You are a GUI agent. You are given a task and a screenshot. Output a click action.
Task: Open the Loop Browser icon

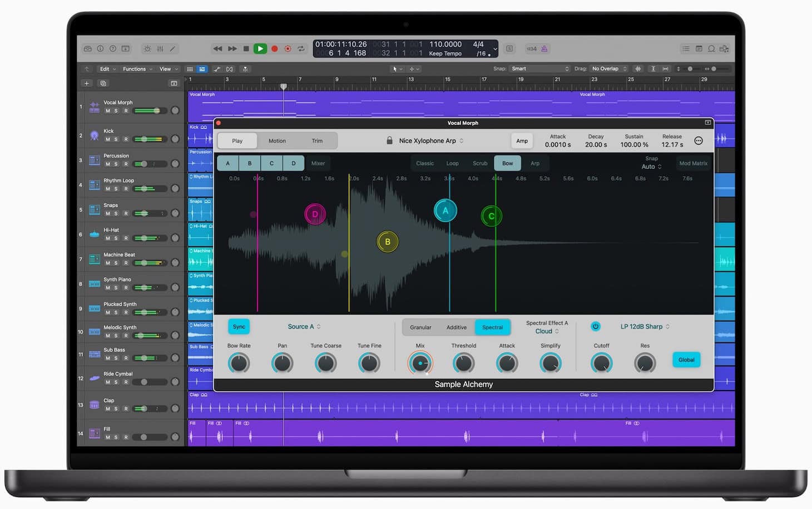pos(711,49)
